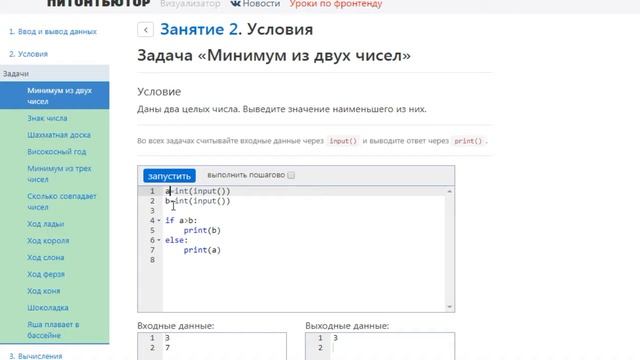Select task Минимум из двух чисел

[x=55, y=96]
